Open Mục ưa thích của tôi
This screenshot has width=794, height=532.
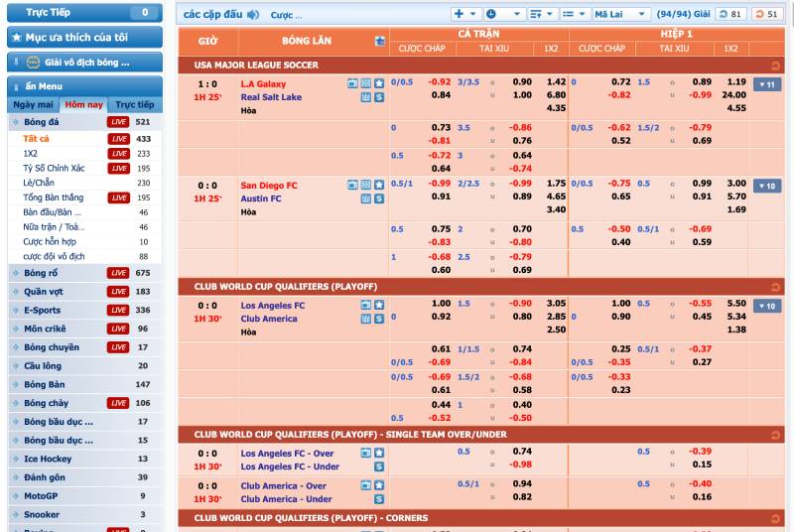coord(83,38)
